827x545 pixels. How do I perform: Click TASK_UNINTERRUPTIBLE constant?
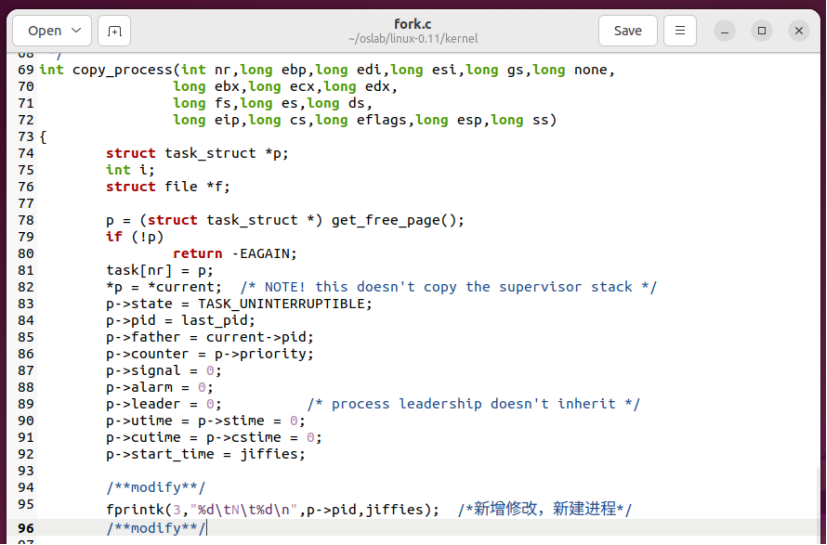(x=281, y=304)
